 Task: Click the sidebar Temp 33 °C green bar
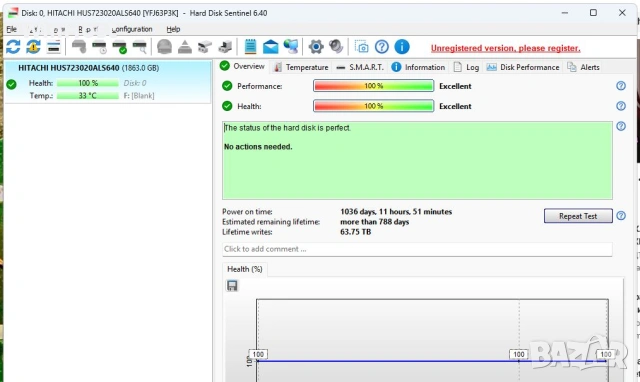[88, 96]
